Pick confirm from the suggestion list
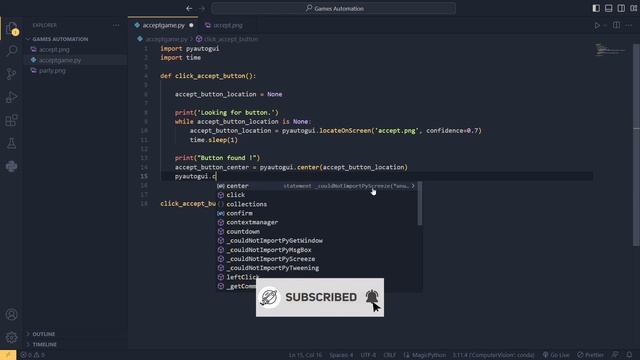This screenshot has height=360, width=640. click(x=317, y=213)
